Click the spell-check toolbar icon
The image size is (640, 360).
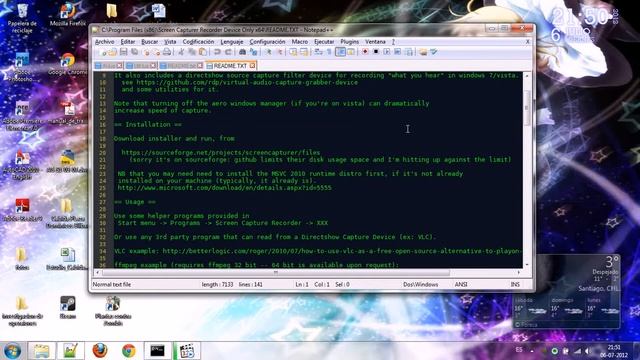[x=434, y=52]
